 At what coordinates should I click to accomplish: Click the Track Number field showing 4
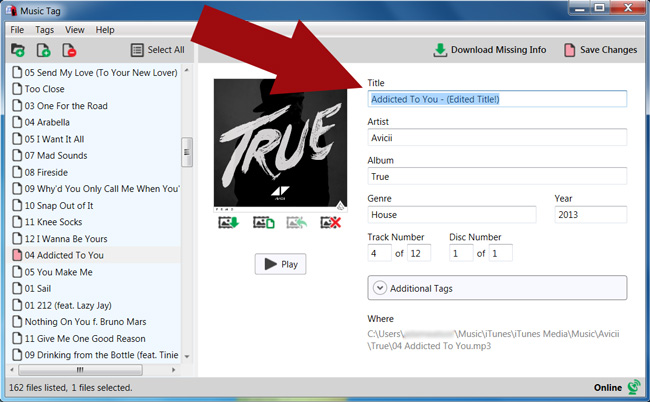point(379,253)
